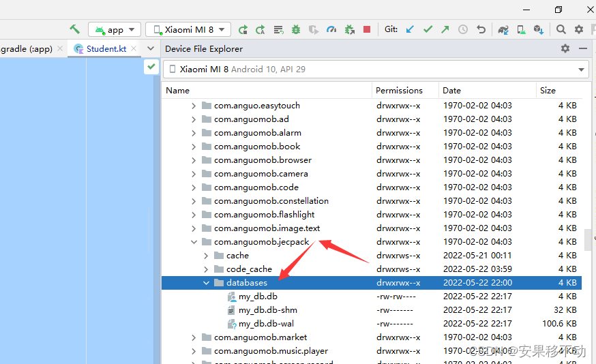Click Git Update Project blue arrow
Viewport: 596px width, 364px height.
[410, 29]
